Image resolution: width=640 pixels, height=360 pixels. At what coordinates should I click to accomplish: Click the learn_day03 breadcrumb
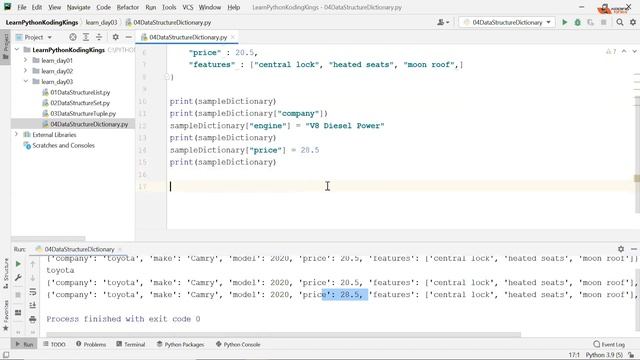coord(101,22)
